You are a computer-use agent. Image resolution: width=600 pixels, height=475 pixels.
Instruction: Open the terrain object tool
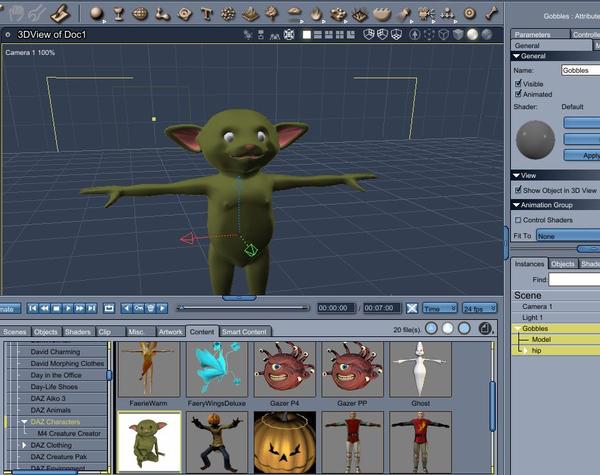(249, 14)
